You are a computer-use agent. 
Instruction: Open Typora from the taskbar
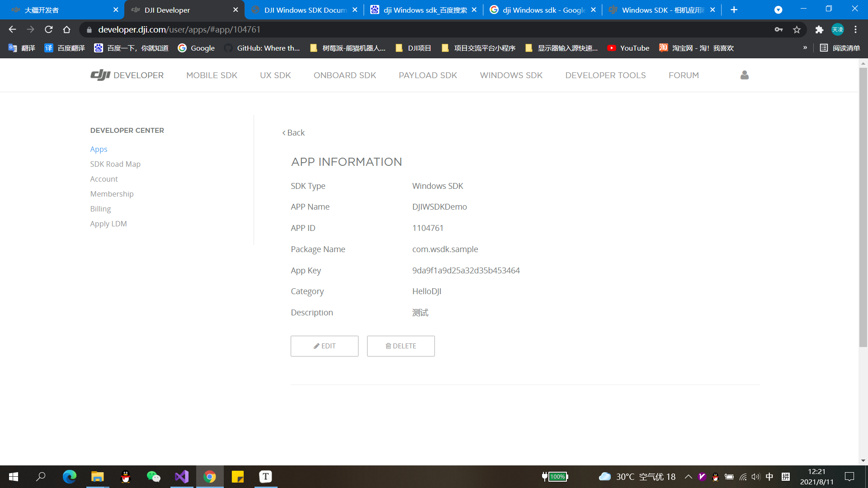(265, 476)
